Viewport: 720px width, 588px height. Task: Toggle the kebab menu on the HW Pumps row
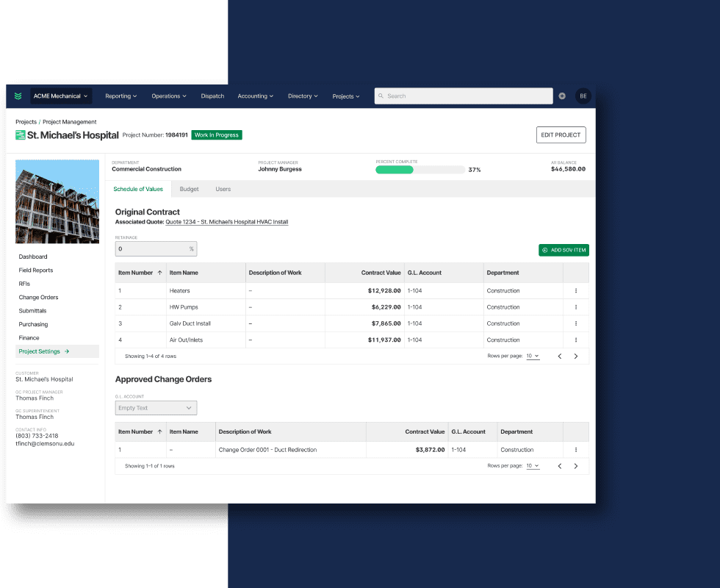576,307
